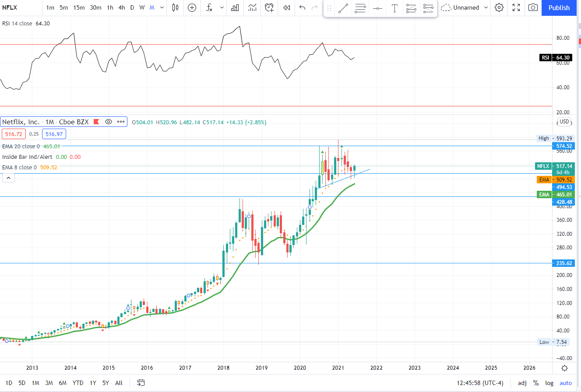581x392 pixels.
Task: Select the Horizontal Ray tool
Action: click(377, 8)
